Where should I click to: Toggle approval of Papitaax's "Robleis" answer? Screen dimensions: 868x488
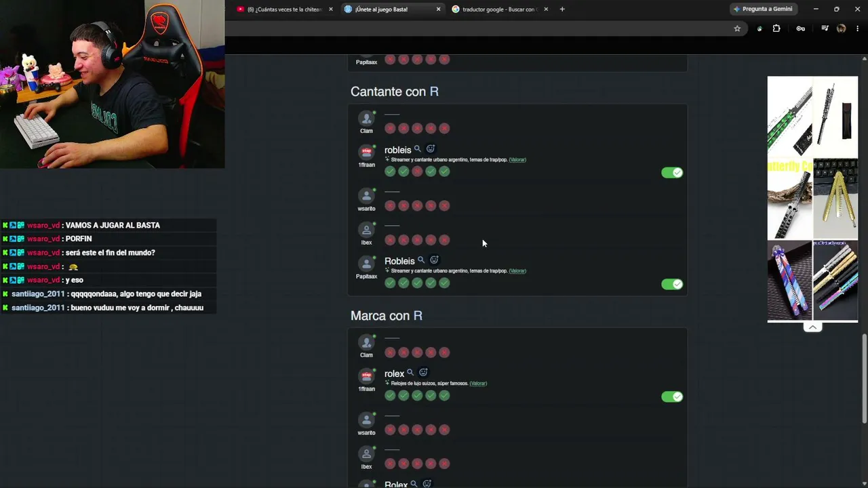coord(672,284)
